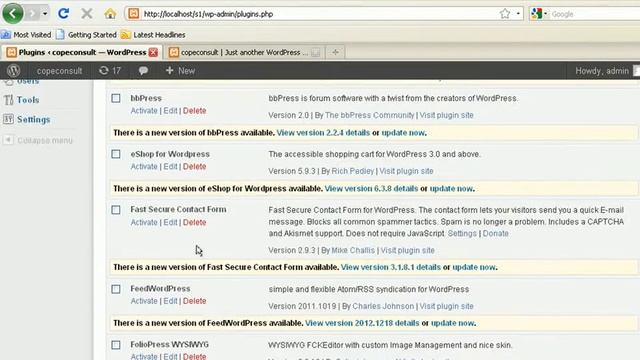Close the Plugins tab with red X

153,52
